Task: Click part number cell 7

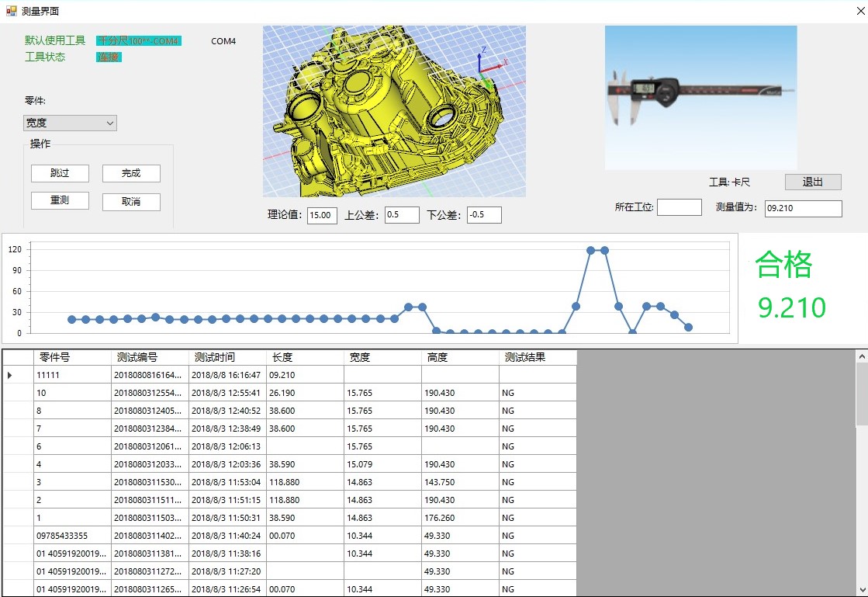Action: coord(72,429)
